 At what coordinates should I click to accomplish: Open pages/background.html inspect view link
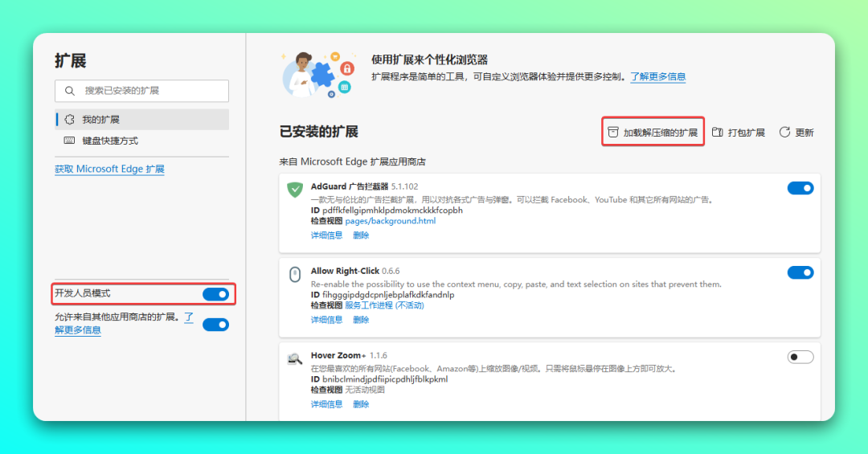[x=391, y=221]
